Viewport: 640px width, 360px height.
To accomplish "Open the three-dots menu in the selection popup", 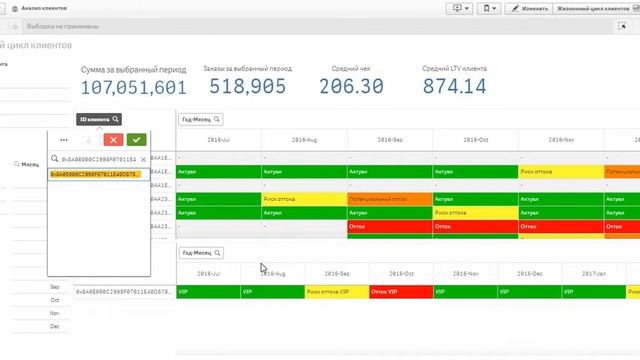I will 64,140.
